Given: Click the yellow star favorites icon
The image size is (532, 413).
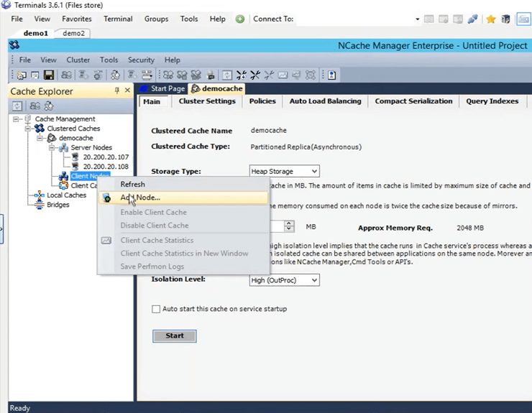Looking at the screenshot, I should (x=490, y=19).
